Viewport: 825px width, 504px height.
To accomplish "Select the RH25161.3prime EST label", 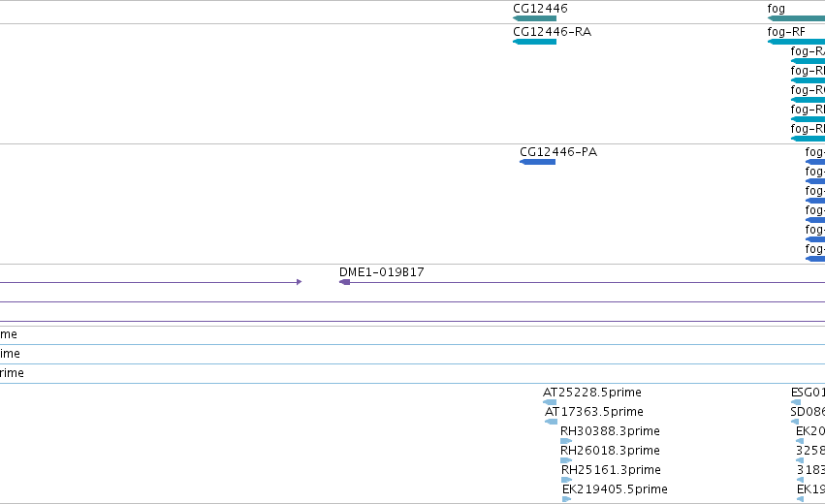I will pos(611,470).
